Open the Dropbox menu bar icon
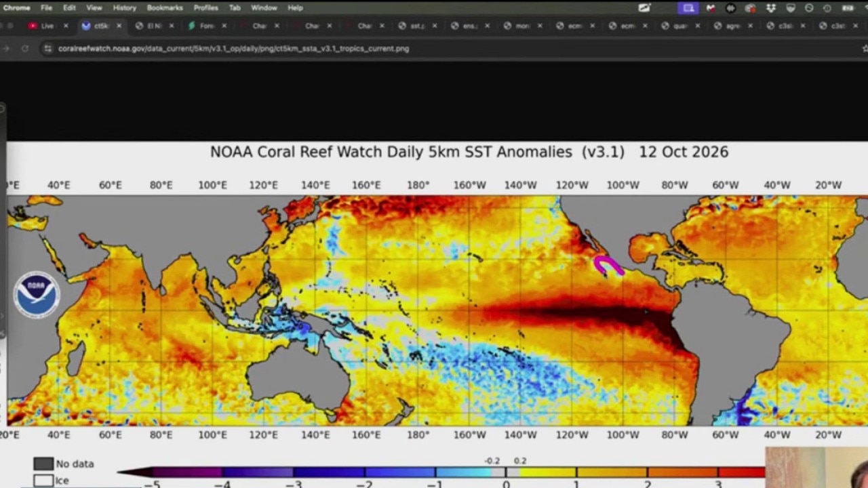Image resolution: width=868 pixels, height=488 pixels. (771, 8)
